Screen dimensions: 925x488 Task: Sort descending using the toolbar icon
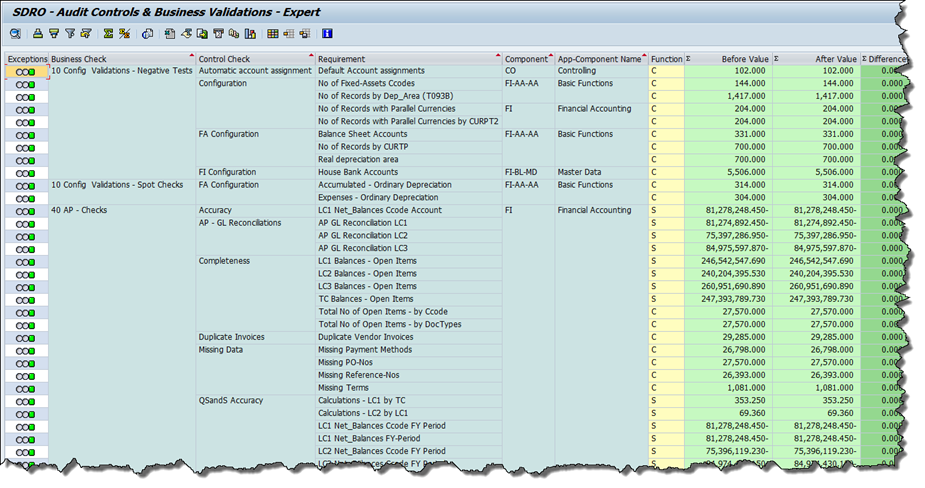(x=54, y=34)
